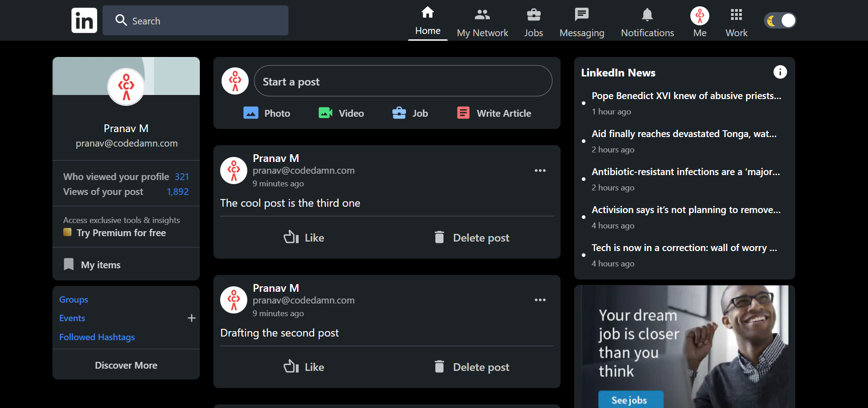Click the Start a post field
868x408 pixels.
click(403, 81)
